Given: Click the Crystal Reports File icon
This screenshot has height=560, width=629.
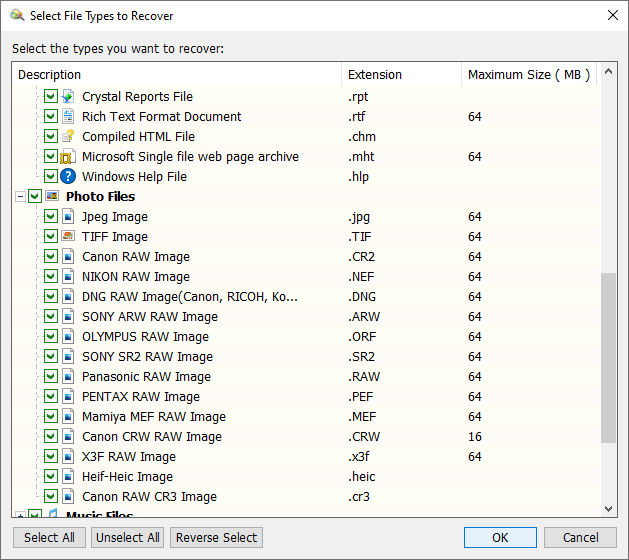Looking at the screenshot, I should [x=68, y=96].
